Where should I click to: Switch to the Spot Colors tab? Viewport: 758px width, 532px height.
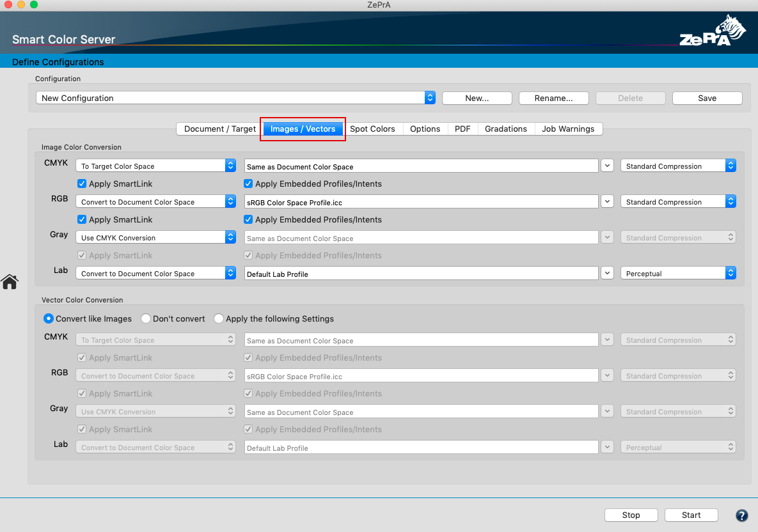pos(373,129)
